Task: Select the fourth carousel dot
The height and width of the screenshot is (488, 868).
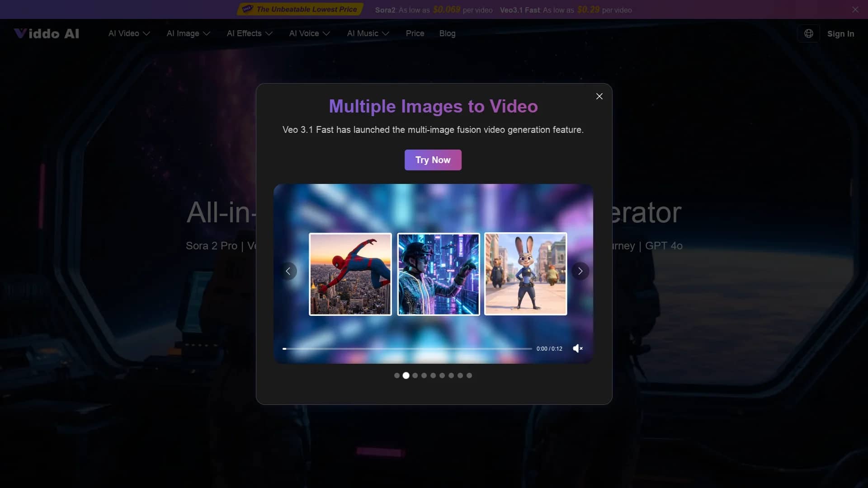Action: pyautogui.click(x=424, y=375)
